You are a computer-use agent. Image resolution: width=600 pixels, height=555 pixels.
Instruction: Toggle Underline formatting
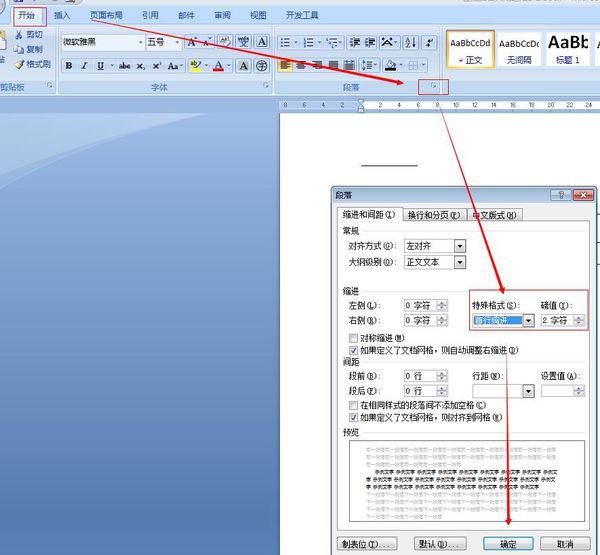click(x=100, y=66)
